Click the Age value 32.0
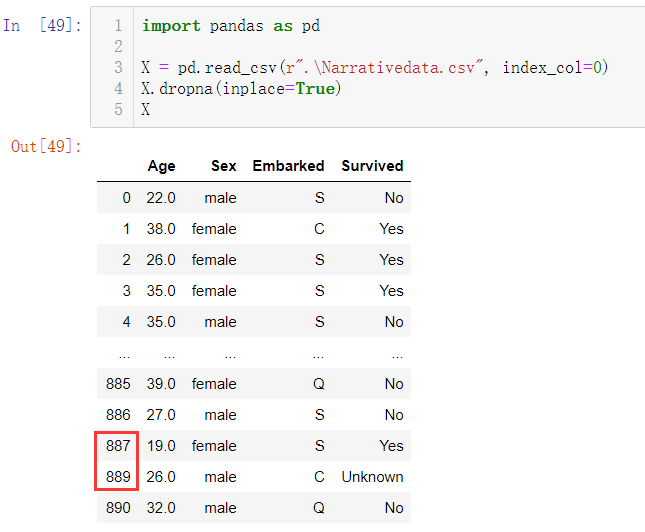This screenshot has height=532, width=645. [161, 508]
